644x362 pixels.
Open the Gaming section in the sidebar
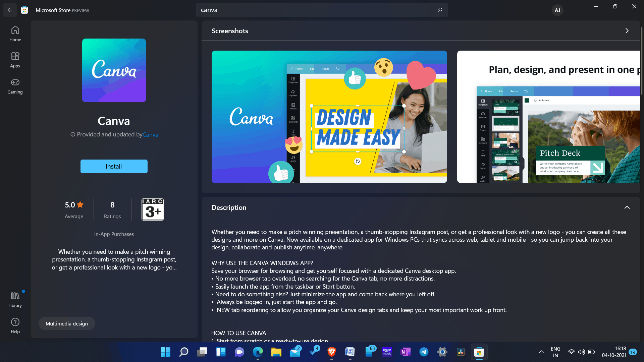pyautogui.click(x=15, y=86)
